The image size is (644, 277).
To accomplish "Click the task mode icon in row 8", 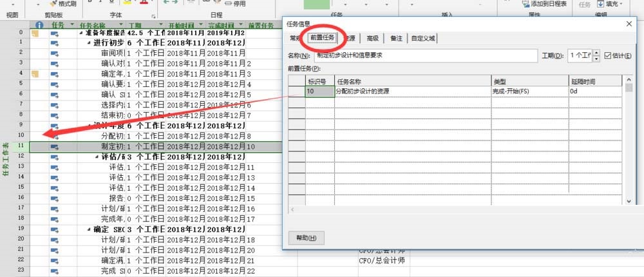I will click(55, 115).
